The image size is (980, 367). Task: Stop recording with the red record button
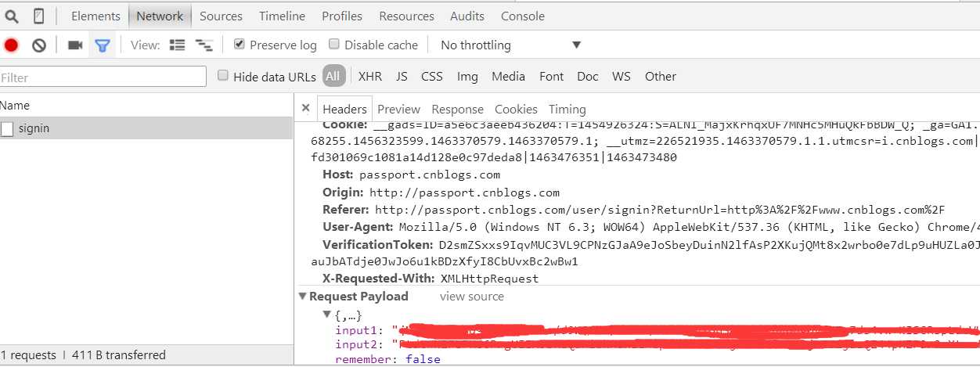[11, 45]
